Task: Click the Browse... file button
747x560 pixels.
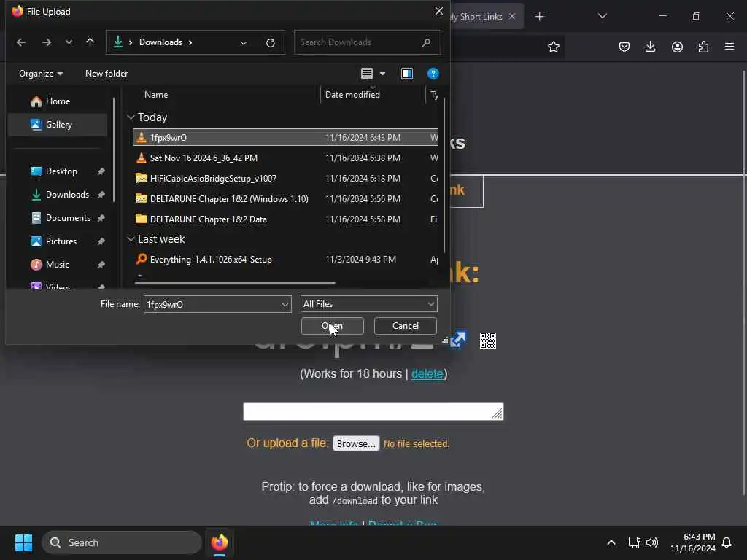Action: 356,444
